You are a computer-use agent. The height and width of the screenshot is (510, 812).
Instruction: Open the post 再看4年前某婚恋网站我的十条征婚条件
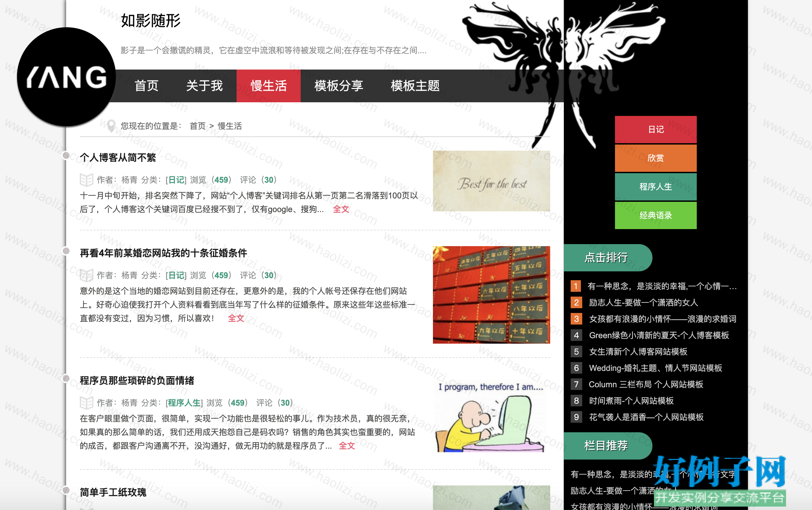(x=163, y=253)
